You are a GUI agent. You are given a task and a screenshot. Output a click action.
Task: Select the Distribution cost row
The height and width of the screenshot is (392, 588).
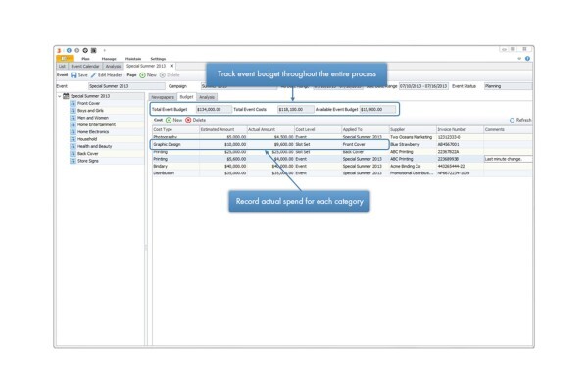click(x=342, y=173)
